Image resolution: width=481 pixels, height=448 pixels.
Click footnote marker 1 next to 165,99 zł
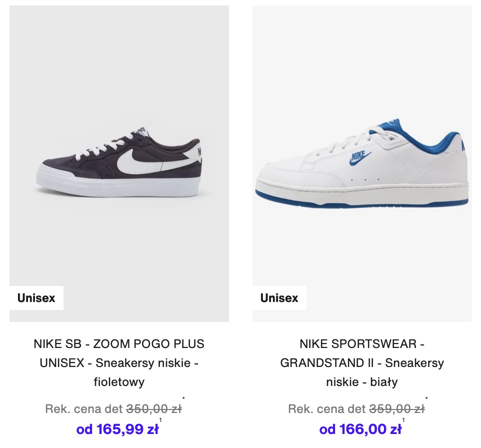point(160,420)
